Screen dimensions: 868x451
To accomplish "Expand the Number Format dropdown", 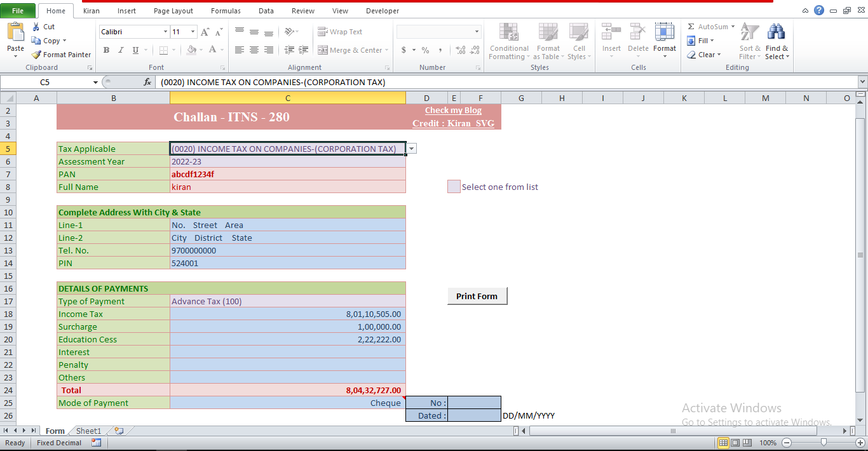I will (x=476, y=31).
